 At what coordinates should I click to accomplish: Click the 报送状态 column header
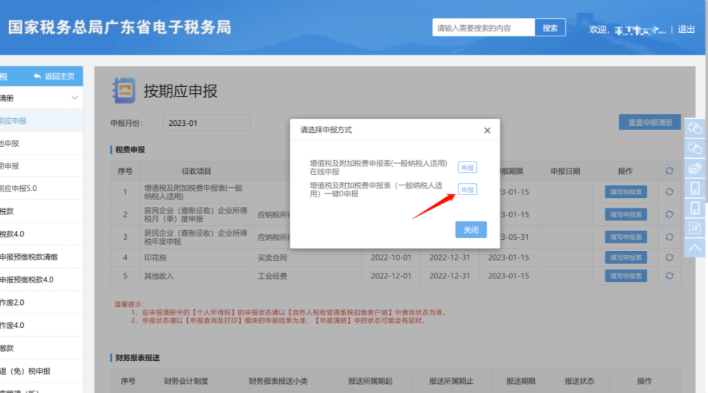tap(579, 381)
